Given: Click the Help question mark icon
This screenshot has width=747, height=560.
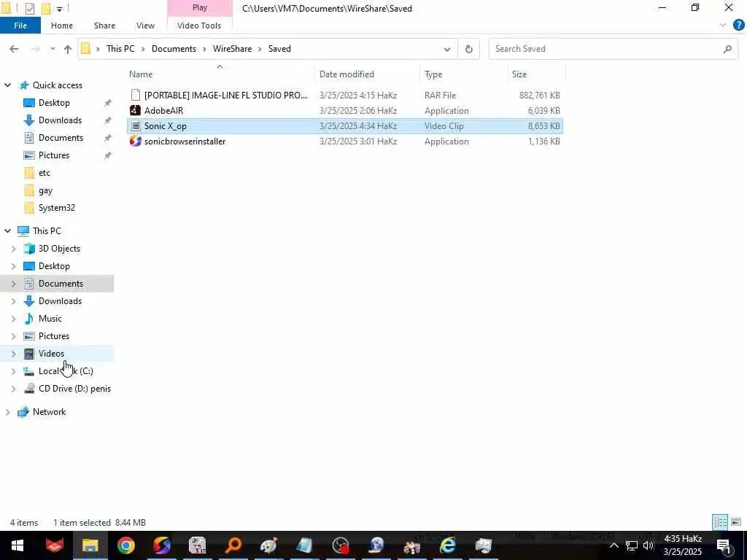Looking at the screenshot, I should coord(738,26).
